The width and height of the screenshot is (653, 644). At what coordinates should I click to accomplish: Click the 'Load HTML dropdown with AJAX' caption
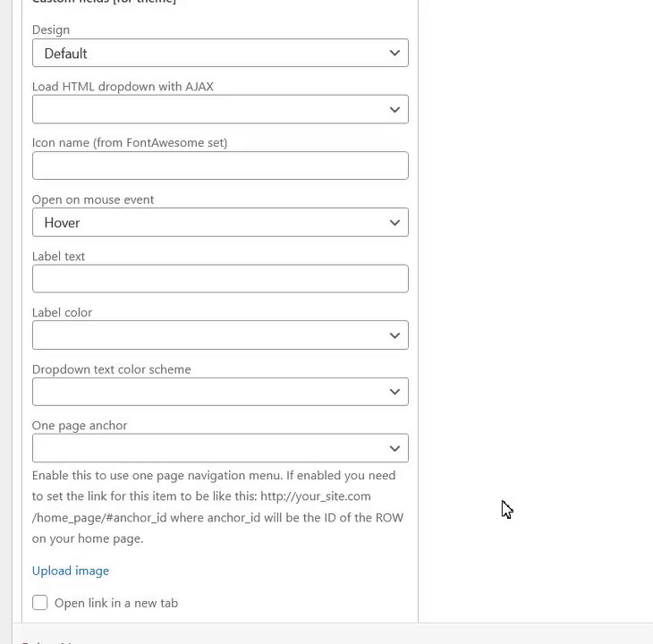point(123,87)
